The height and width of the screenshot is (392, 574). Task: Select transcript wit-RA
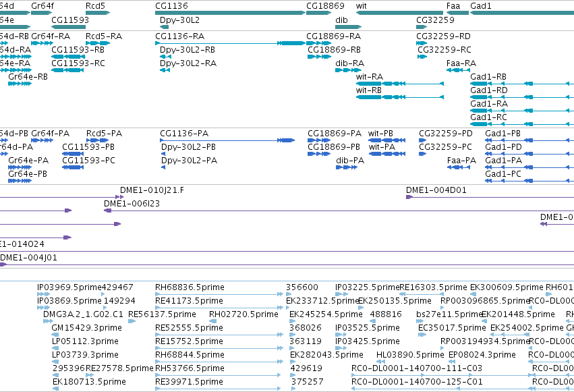(x=400, y=84)
